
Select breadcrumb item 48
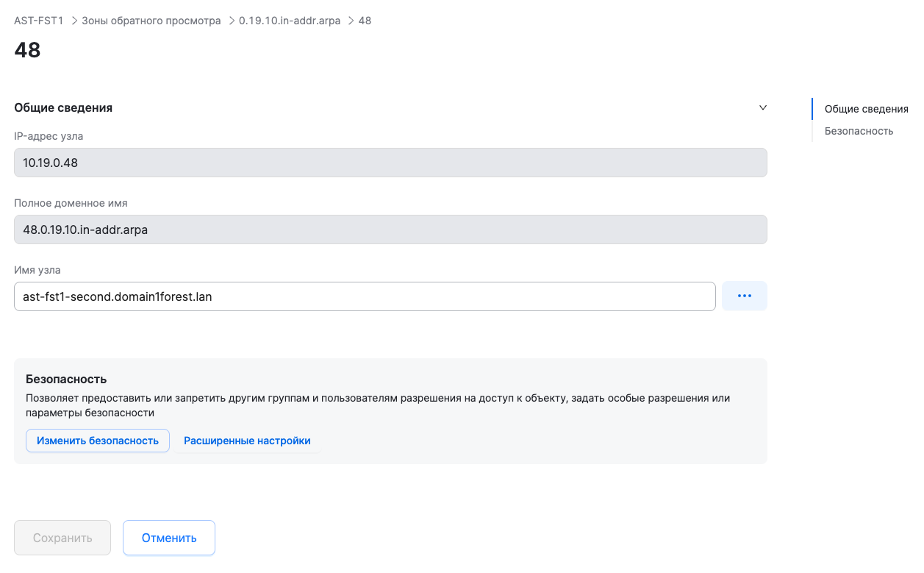pos(365,21)
